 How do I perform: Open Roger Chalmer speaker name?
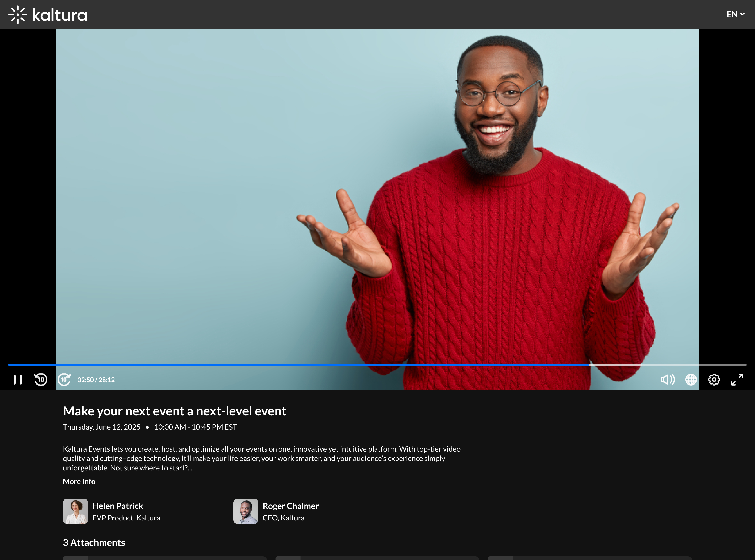tap(290, 506)
